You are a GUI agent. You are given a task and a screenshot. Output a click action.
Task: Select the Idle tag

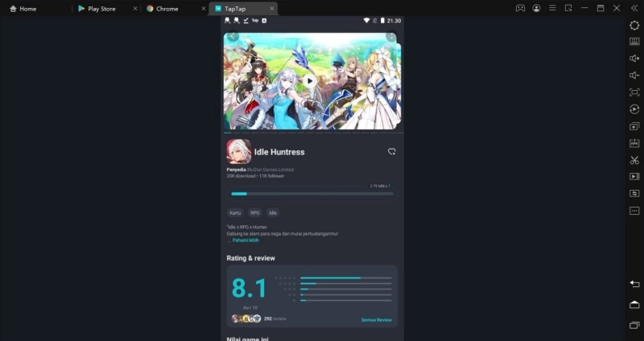(273, 213)
